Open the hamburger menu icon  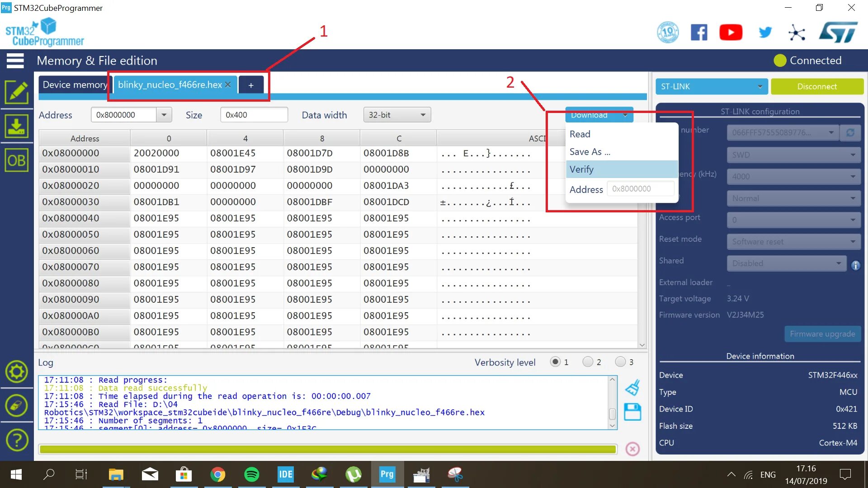(15, 61)
